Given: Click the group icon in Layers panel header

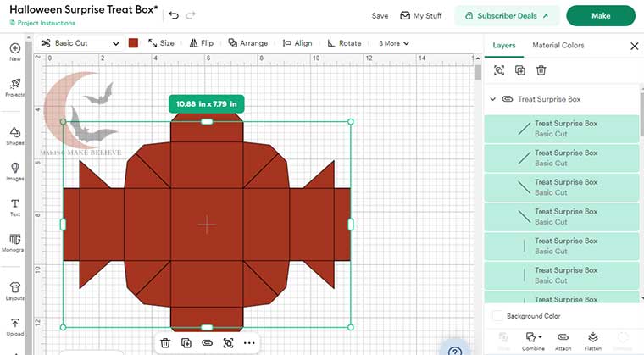Looking at the screenshot, I should (x=499, y=70).
